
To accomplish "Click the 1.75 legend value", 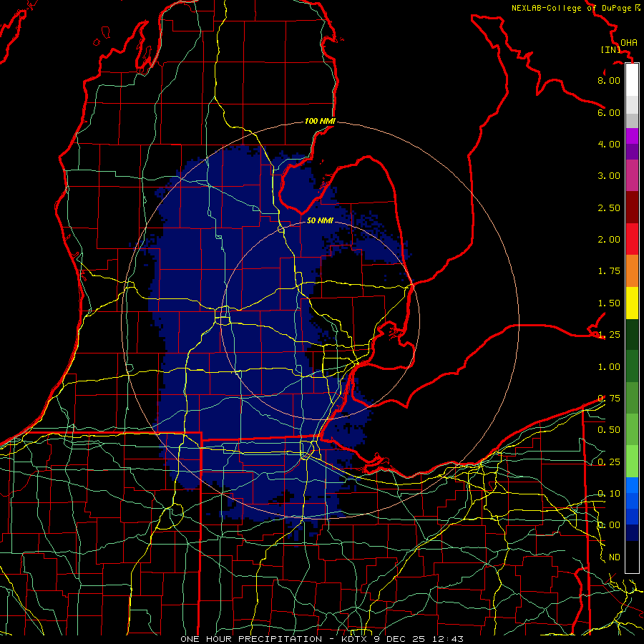I will (609, 271).
